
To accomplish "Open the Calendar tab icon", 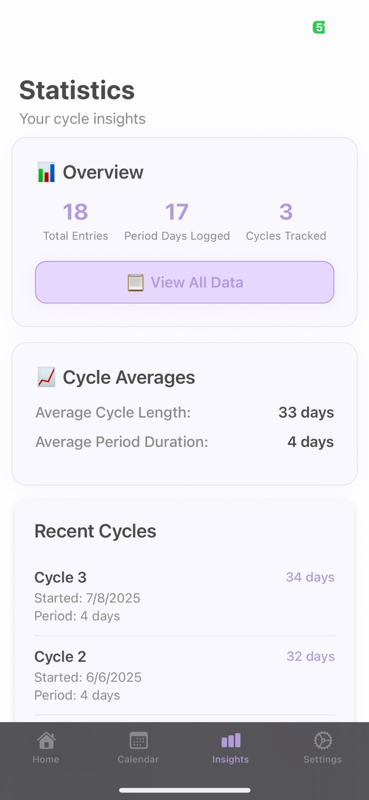I will pos(138,740).
